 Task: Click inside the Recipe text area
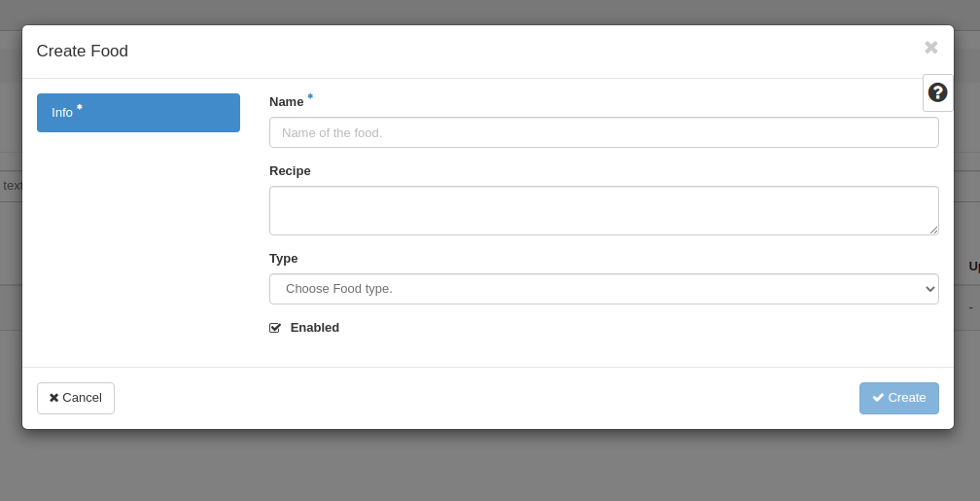click(x=603, y=210)
